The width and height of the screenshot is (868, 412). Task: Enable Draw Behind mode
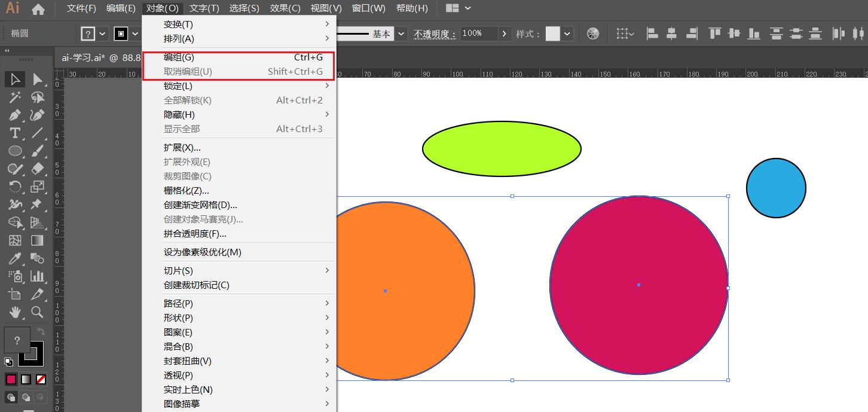tap(26, 397)
